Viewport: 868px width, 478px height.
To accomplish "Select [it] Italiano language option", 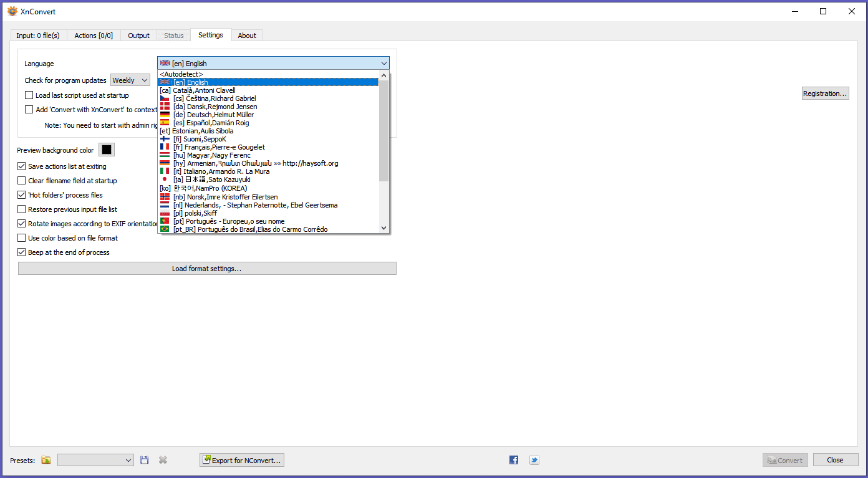I will click(268, 171).
